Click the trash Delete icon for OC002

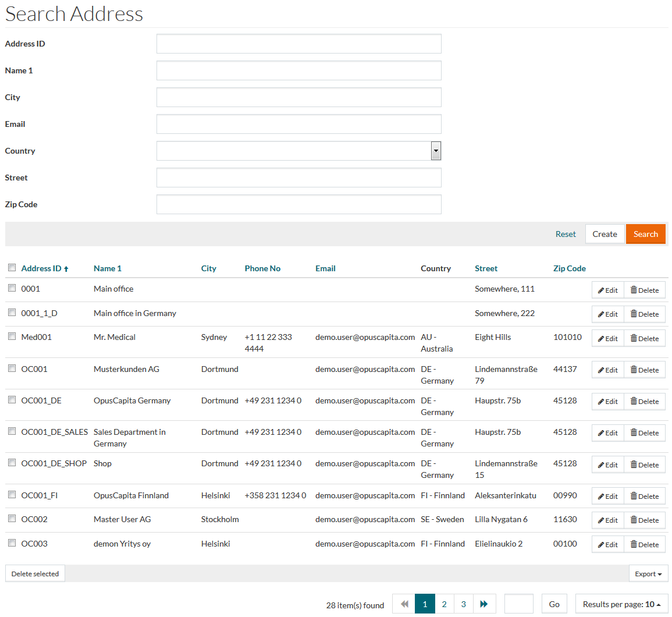pos(634,520)
